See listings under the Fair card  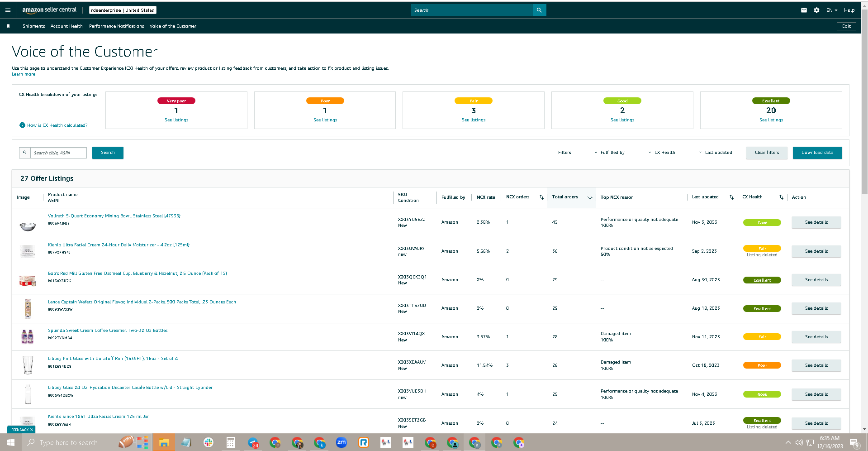click(x=474, y=120)
